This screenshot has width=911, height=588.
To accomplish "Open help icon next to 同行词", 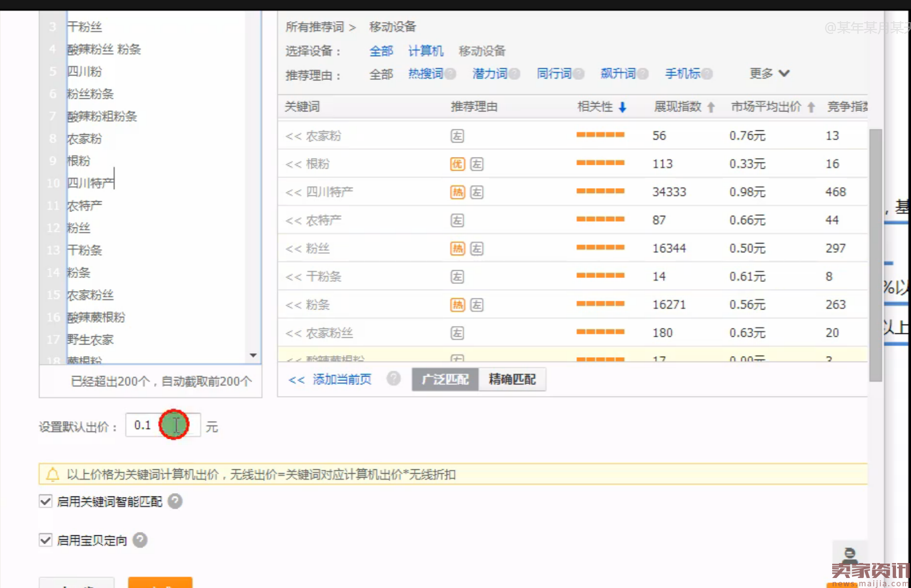I will tap(578, 74).
